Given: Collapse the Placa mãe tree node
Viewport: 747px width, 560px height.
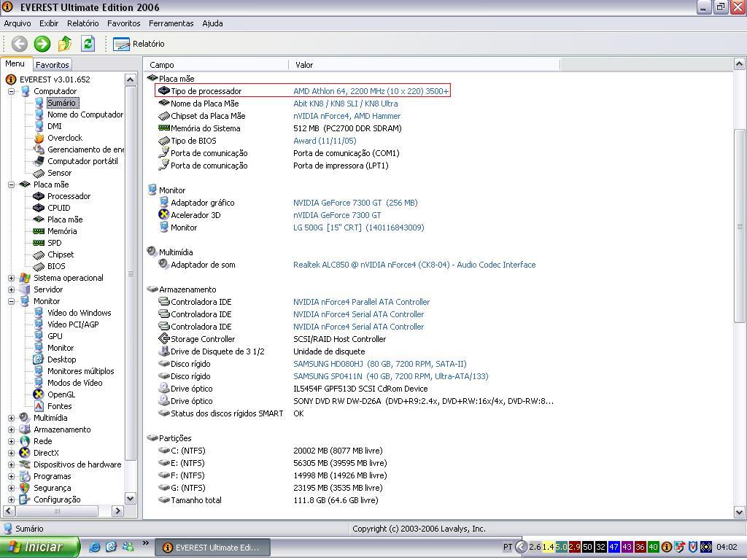Looking at the screenshot, I should tap(12, 184).
